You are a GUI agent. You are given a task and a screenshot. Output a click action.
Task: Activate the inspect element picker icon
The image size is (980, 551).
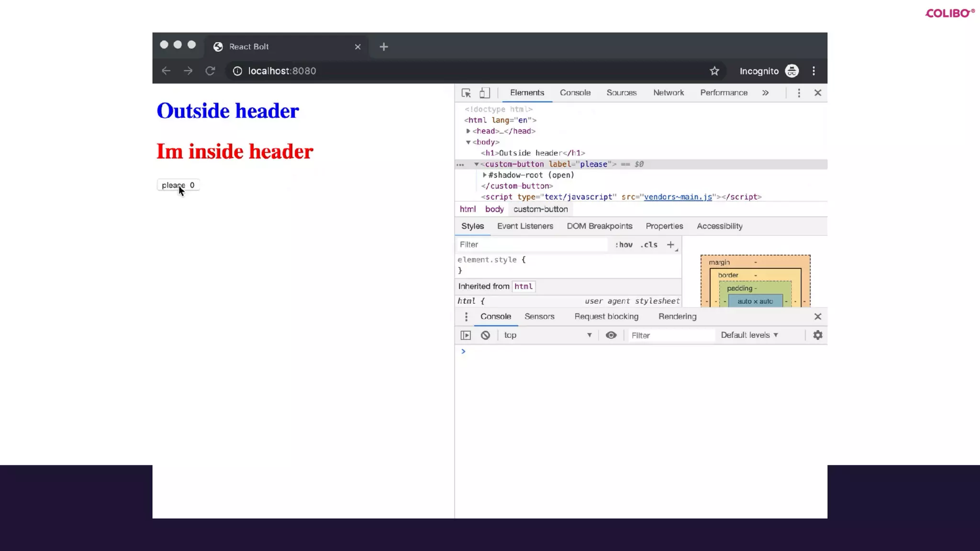[x=466, y=93]
